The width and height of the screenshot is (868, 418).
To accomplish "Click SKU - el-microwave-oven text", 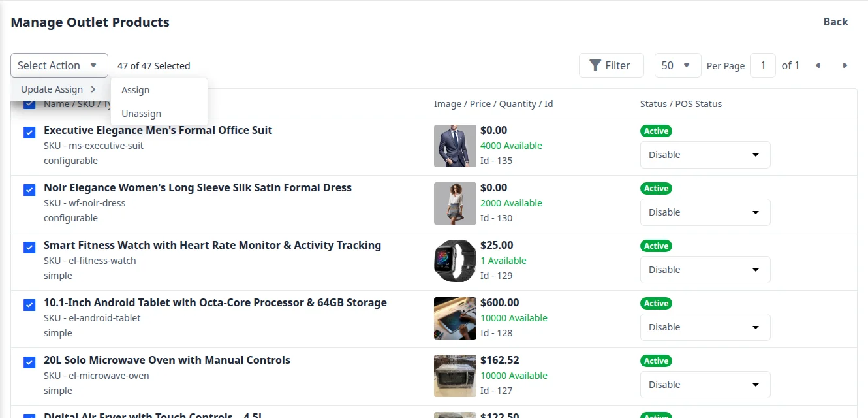I will [x=97, y=376].
